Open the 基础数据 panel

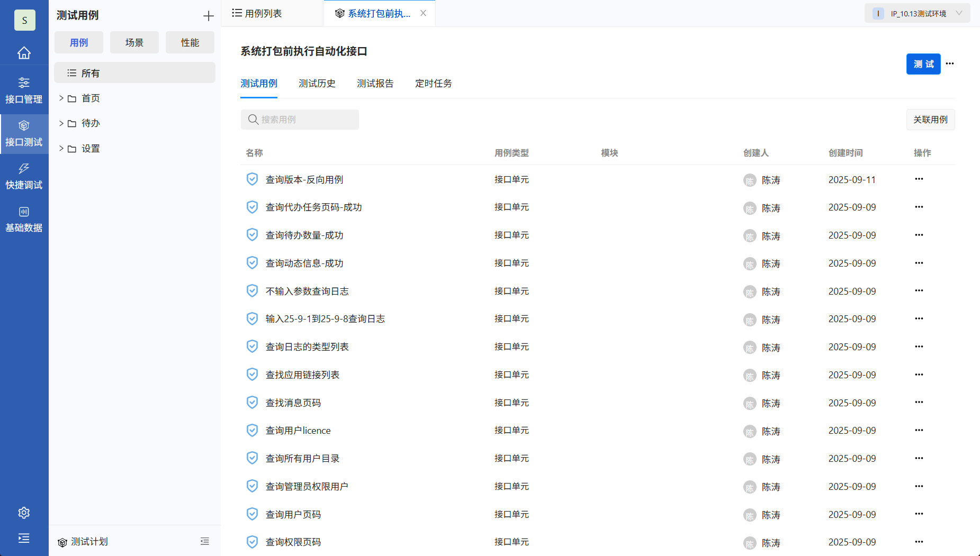tap(24, 218)
